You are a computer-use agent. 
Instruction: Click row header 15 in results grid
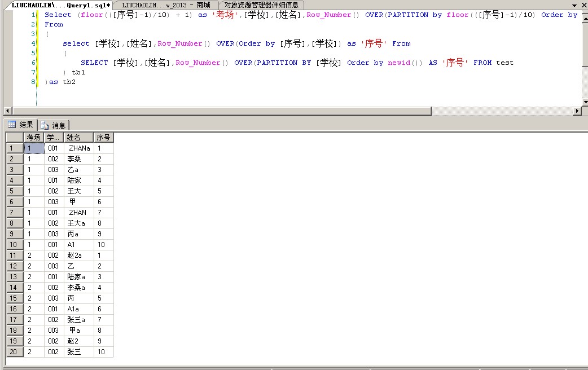pyautogui.click(x=15, y=298)
